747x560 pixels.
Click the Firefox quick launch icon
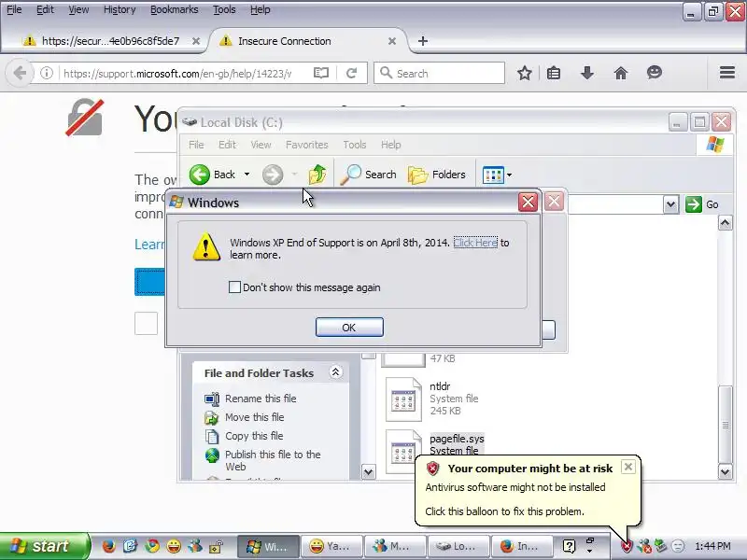point(109,546)
